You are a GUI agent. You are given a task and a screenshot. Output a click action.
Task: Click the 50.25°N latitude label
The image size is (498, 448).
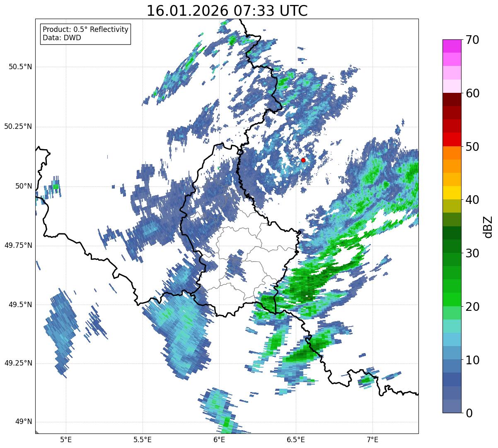18,126
